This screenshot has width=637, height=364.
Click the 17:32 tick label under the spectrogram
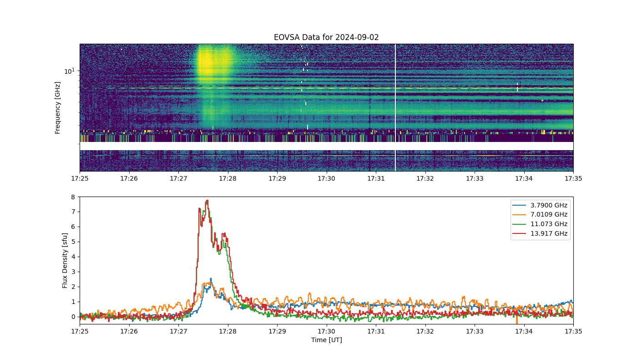click(425, 179)
